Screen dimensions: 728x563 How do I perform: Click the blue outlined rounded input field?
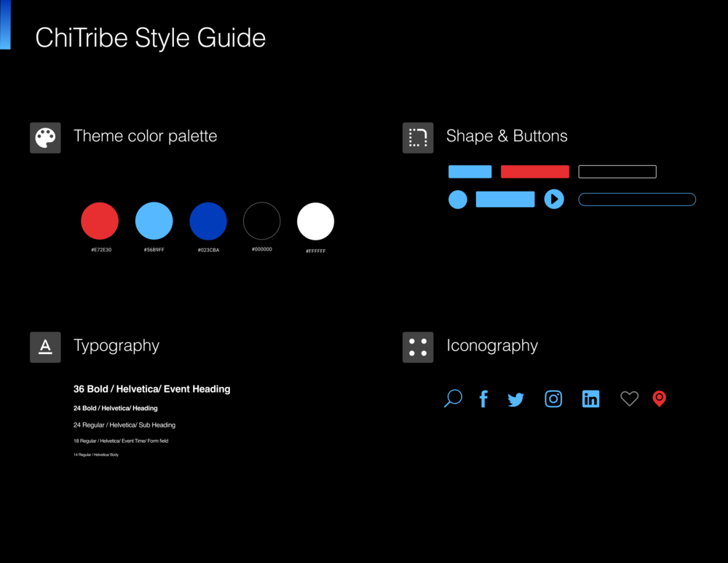pyautogui.click(x=637, y=200)
